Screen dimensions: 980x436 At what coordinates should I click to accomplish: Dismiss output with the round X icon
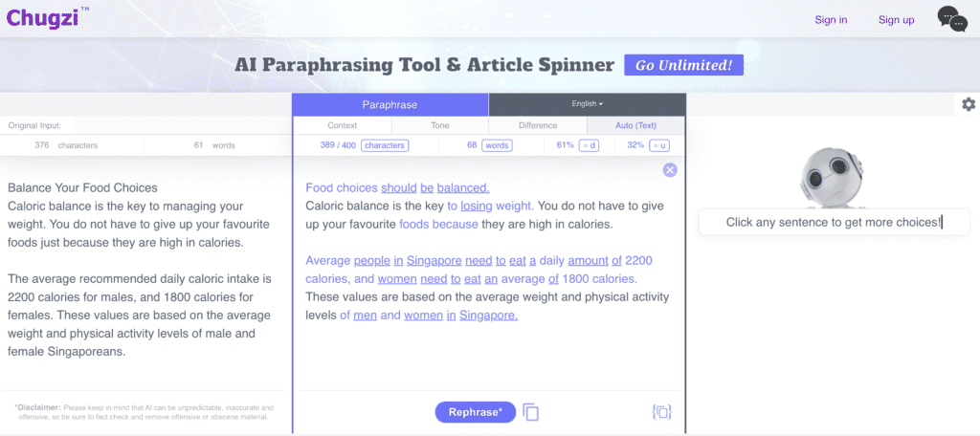670,170
